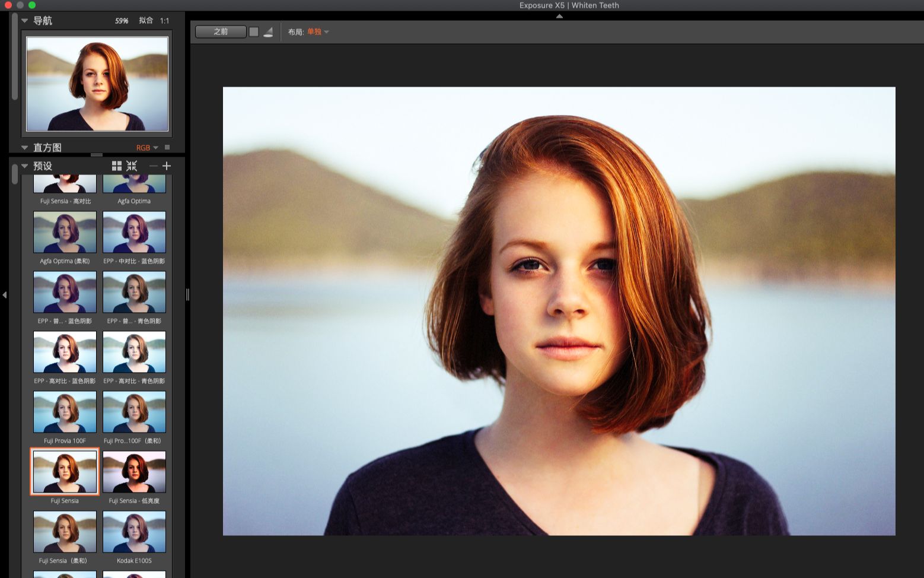Open the 布局 layout dropdown showing 单独
Screen dimensions: 924x578
click(x=317, y=32)
